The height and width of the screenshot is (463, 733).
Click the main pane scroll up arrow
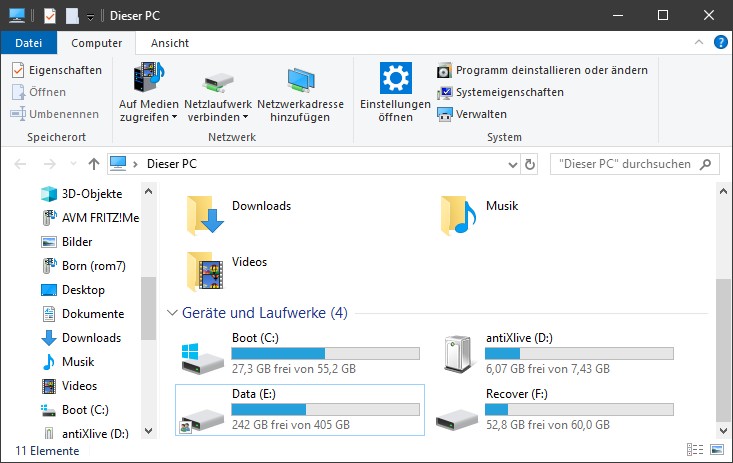[x=723, y=191]
